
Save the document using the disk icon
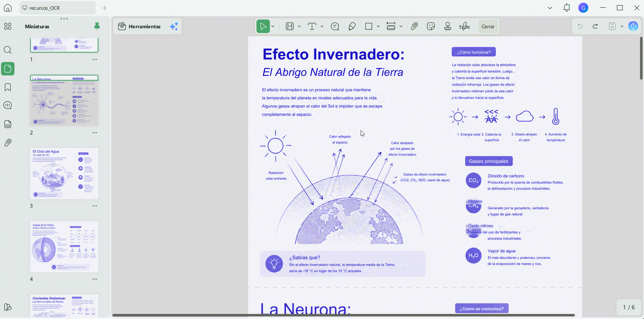click(612, 26)
